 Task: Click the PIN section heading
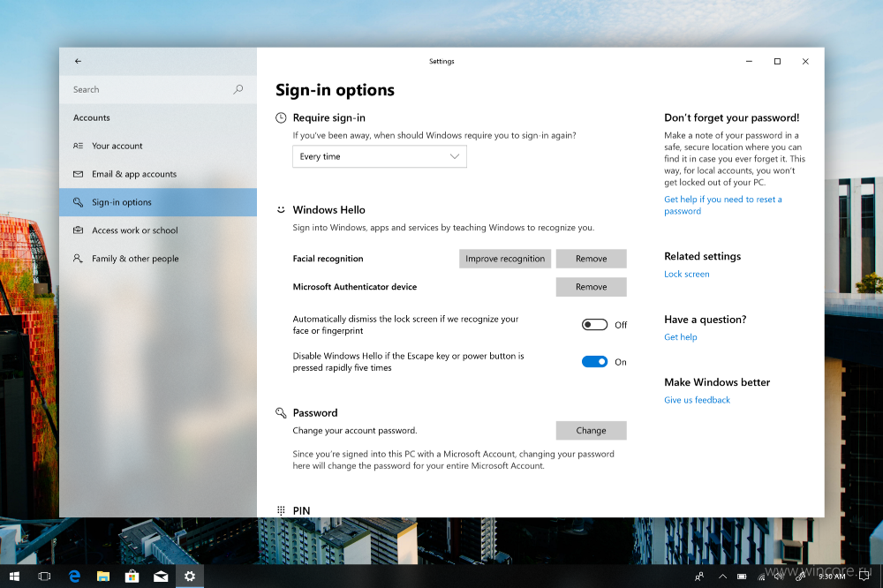coord(301,511)
